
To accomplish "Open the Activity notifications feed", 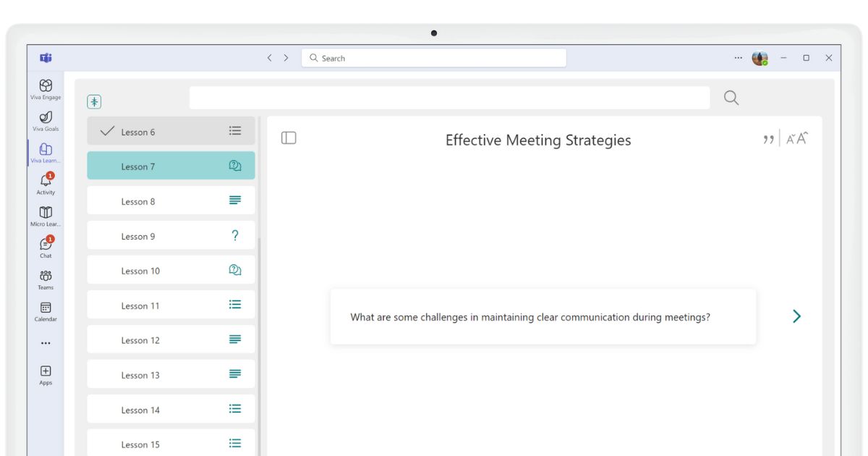I will [x=46, y=183].
